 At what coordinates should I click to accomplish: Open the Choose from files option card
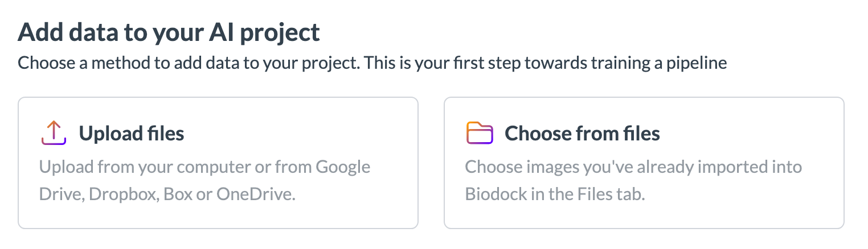click(x=644, y=163)
